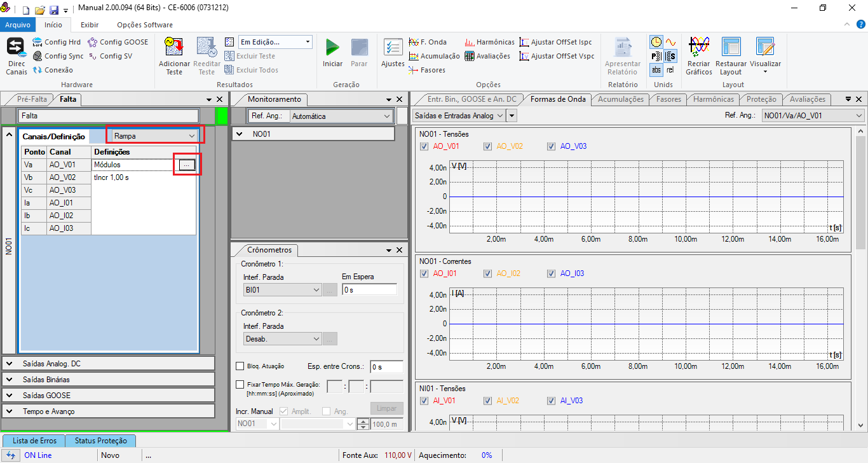
Task: Open the Visualizar layout menu
Action: point(765,56)
